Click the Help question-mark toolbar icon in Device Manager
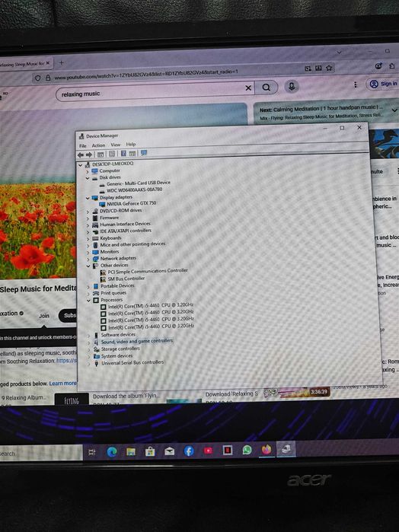Image resolution: width=399 pixels, height=532 pixels. [123, 153]
